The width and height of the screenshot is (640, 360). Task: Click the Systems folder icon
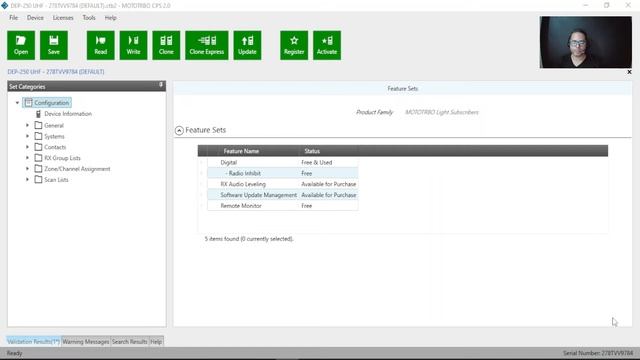tap(38, 136)
